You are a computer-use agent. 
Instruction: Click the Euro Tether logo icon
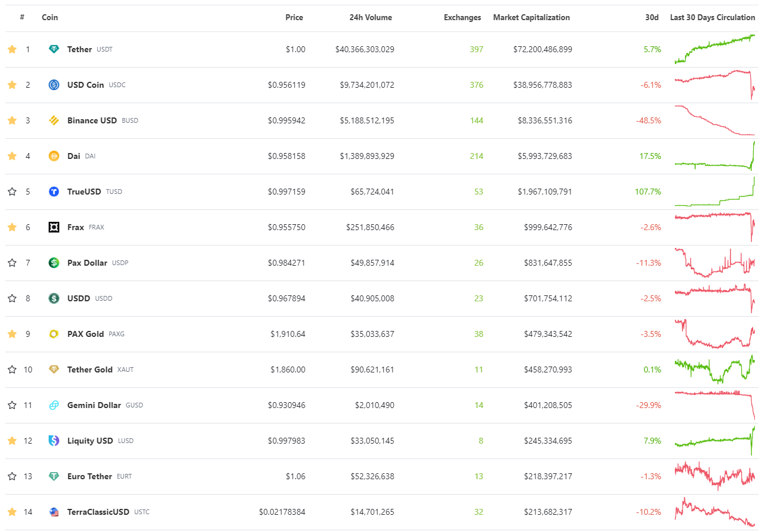[54, 476]
